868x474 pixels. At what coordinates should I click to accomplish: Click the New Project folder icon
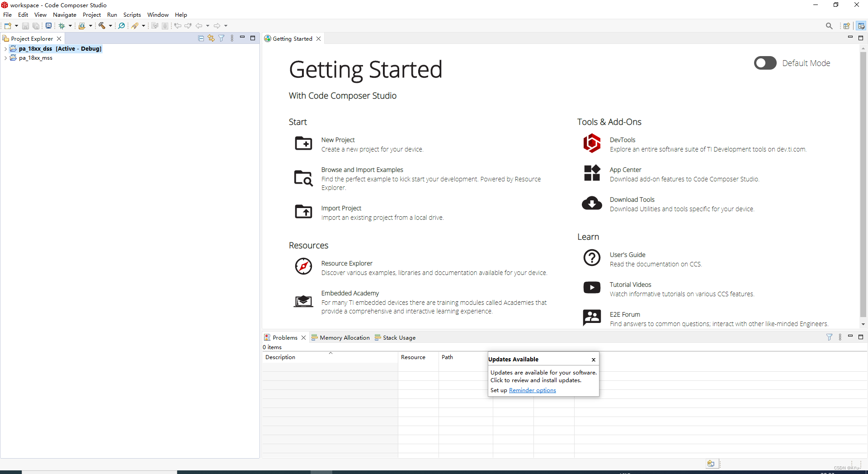coord(303,143)
